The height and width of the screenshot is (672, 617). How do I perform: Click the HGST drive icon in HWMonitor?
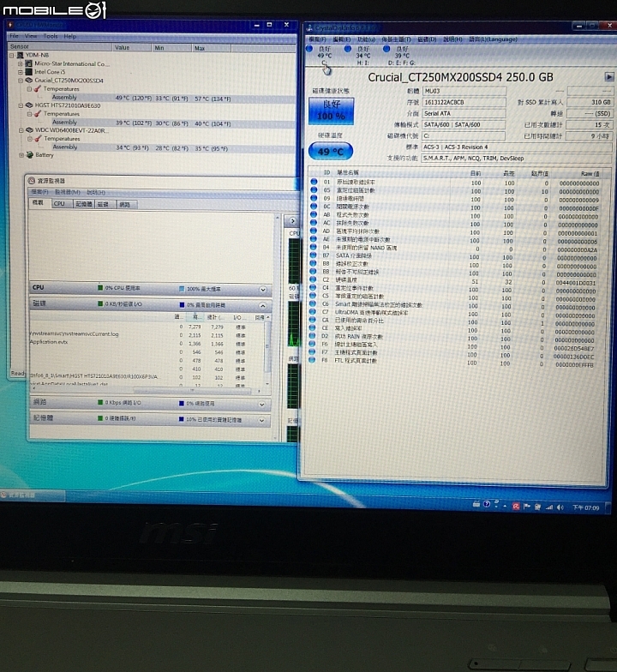(29, 105)
